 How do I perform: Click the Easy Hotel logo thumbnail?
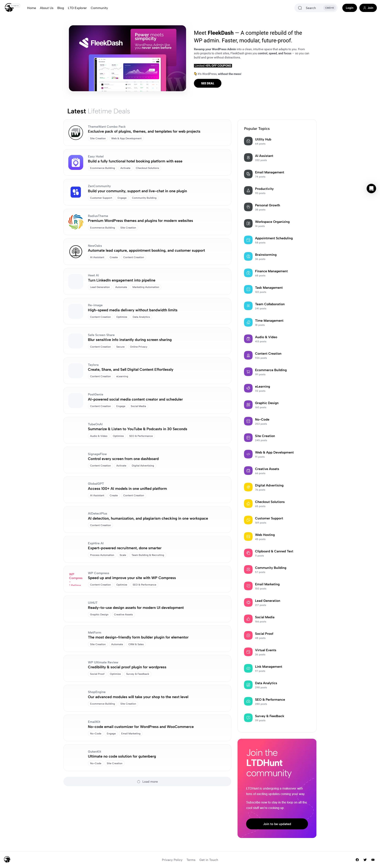pyautogui.click(x=76, y=162)
